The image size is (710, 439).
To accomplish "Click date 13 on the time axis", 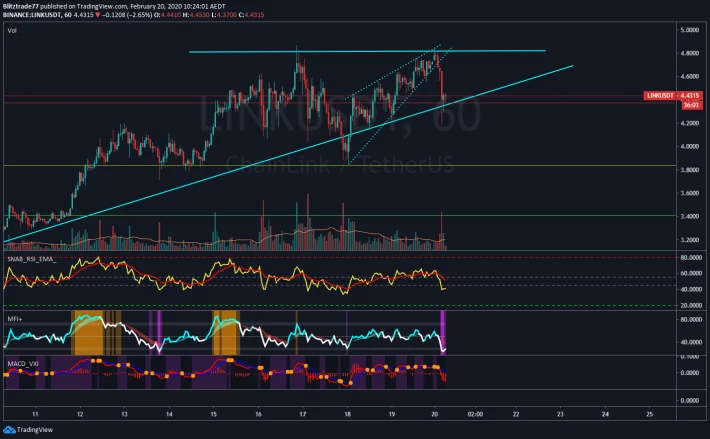I will point(125,414).
